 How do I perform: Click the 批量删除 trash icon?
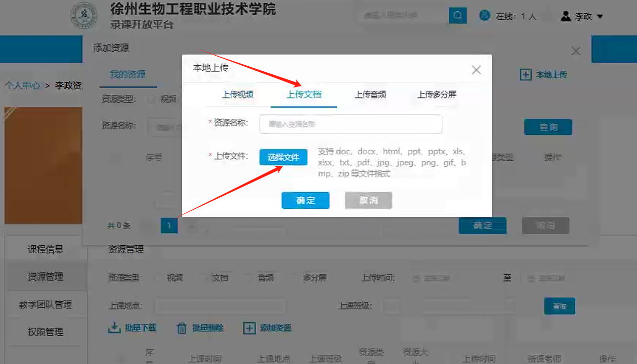coord(182,328)
